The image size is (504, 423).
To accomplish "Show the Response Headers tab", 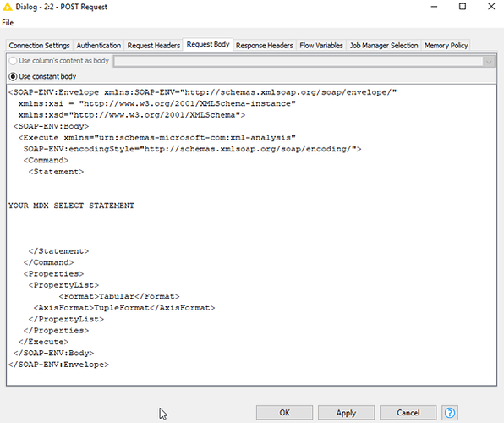I will pos(265,46).
